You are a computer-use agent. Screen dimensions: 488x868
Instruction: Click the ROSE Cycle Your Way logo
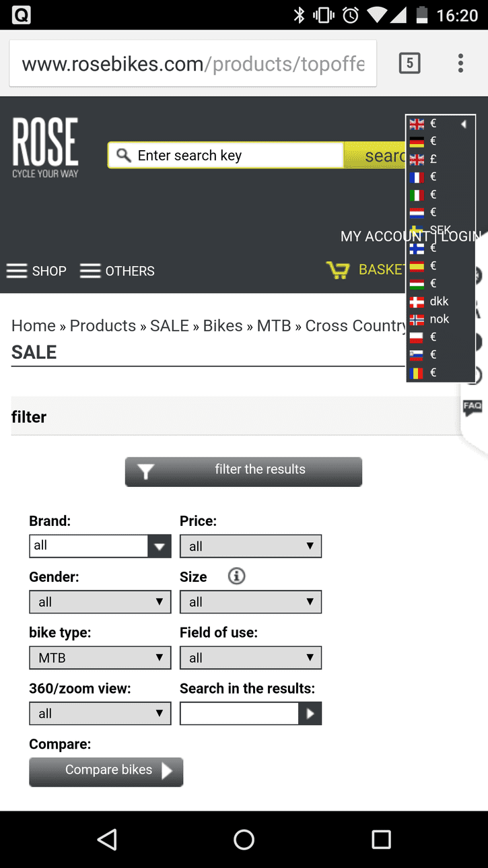[x=46, y=147]
